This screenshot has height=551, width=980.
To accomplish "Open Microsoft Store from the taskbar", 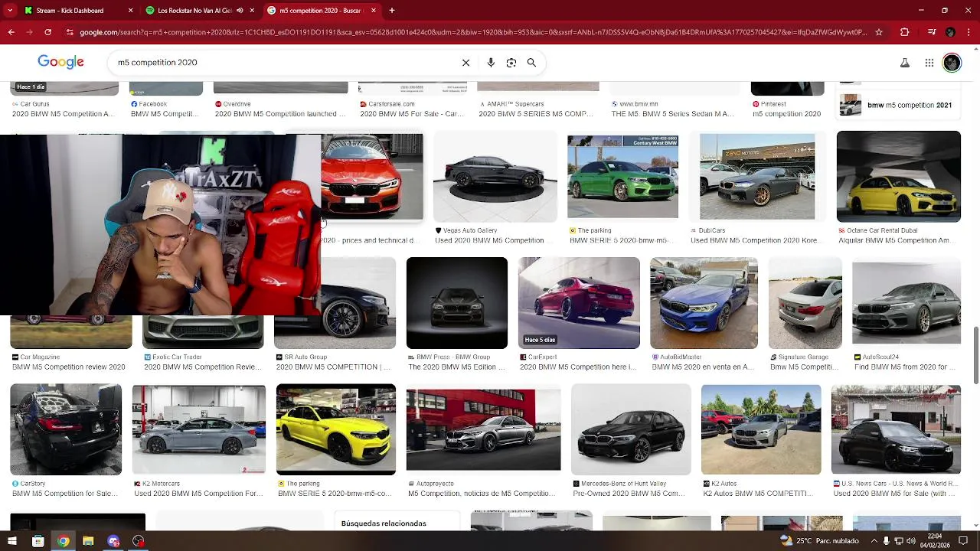I will coord(38,541).
